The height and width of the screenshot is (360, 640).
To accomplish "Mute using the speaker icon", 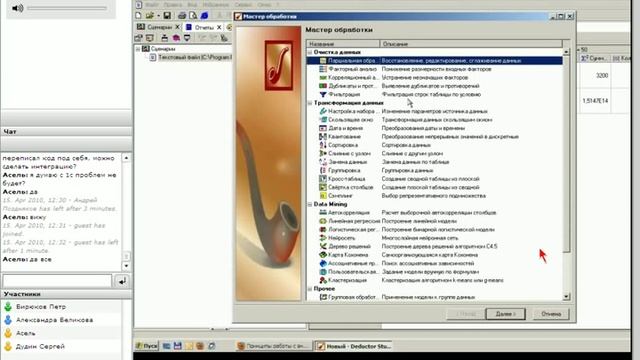I will point(18,8).
